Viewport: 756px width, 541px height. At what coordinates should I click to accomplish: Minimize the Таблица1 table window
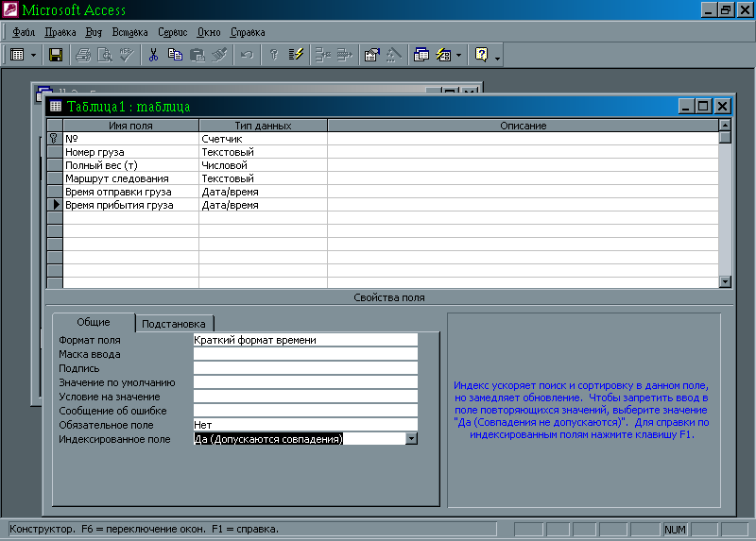pyautogui.click(x=686, y=106)
